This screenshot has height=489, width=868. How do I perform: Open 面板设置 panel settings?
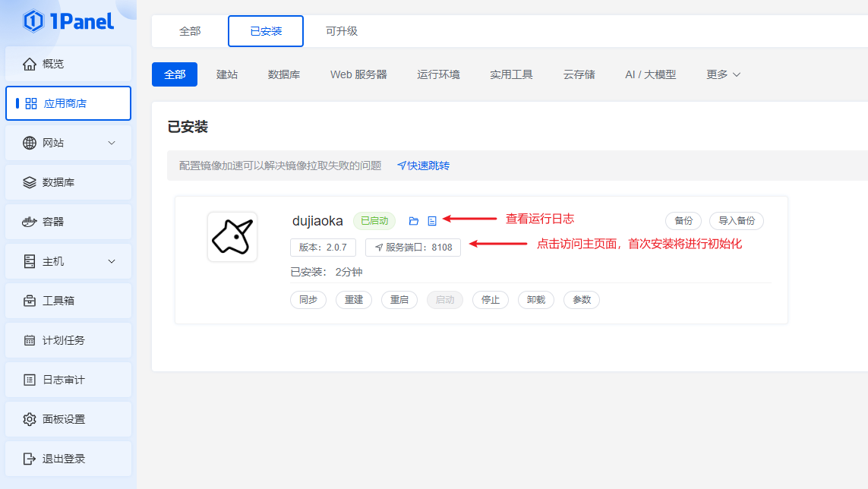coord(68,419)
